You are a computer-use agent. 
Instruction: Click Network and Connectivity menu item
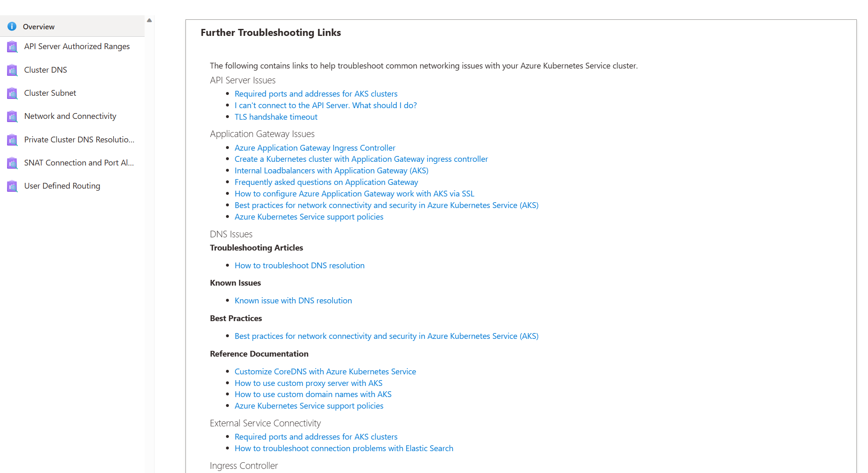[69, 116]
